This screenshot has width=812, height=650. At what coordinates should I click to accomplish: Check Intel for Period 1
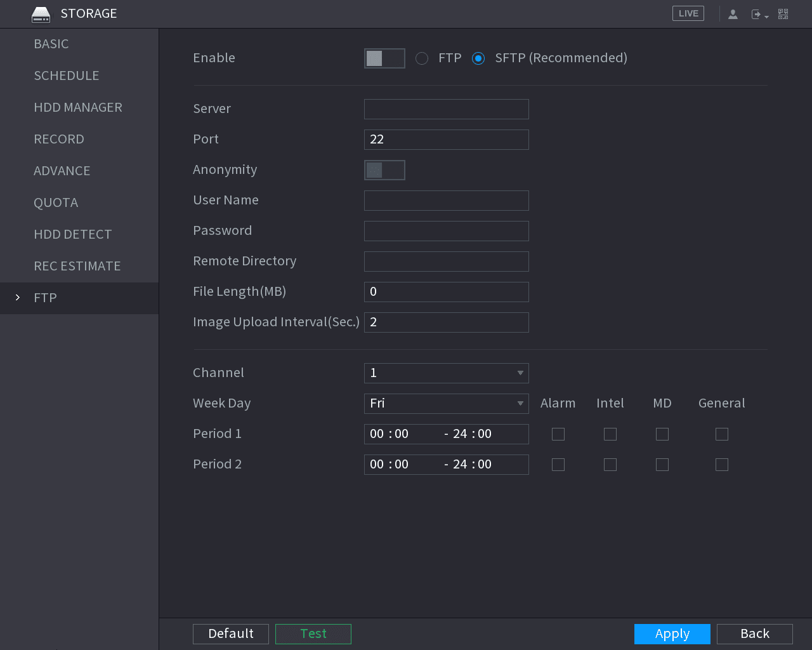click(x=610, y=434)
